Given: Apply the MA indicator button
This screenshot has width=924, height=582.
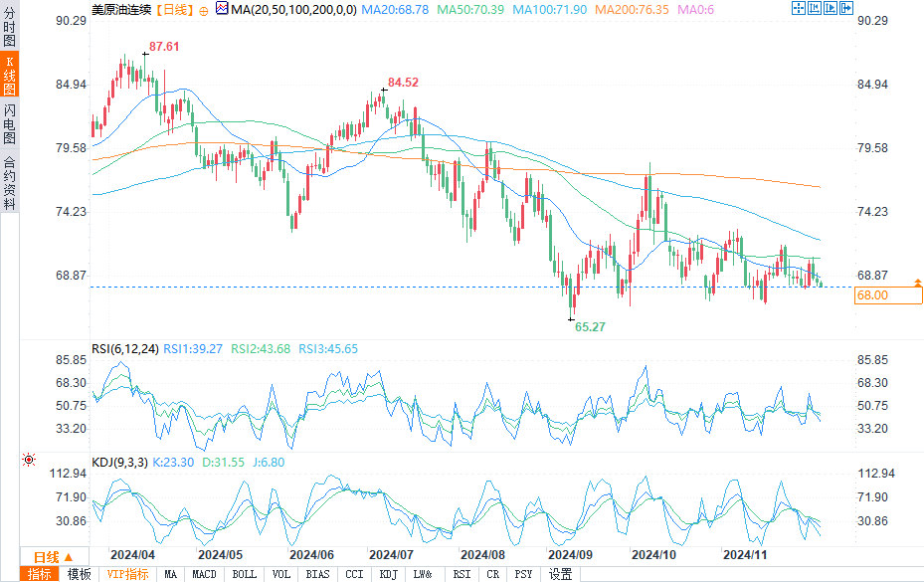Looking at the screenshot, I should [x=171, y=574].
